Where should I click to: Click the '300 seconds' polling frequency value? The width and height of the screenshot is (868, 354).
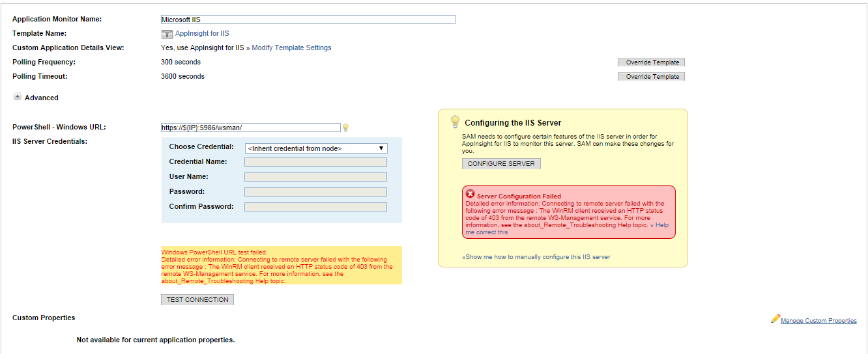181,62
